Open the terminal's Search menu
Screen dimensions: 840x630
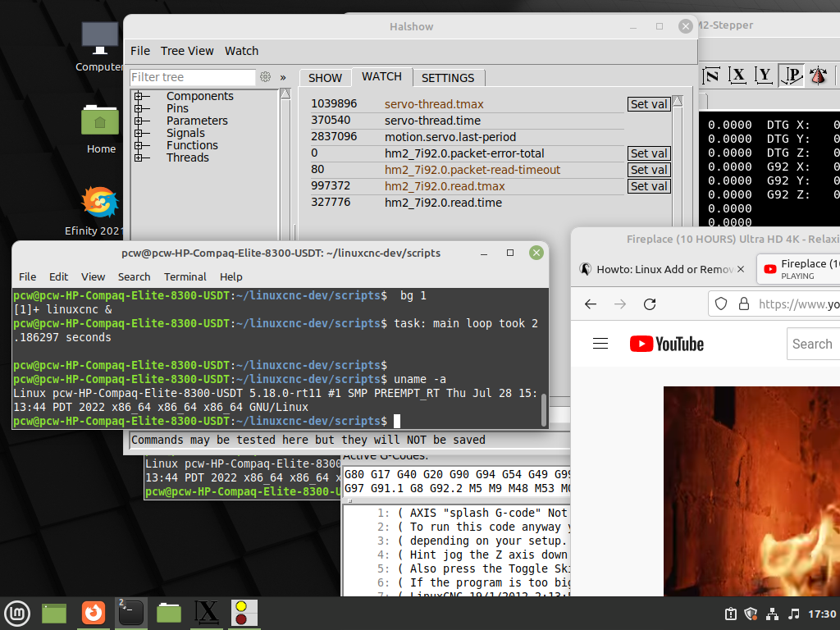[134, 277]
